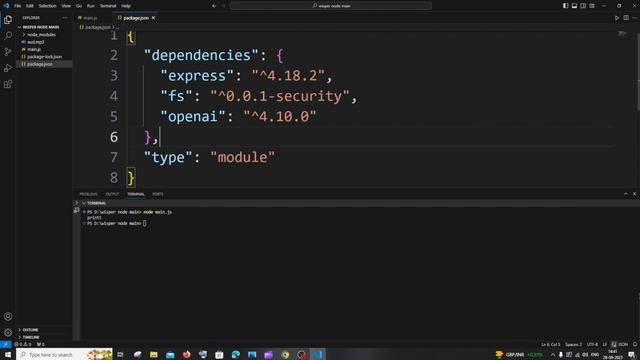Click package.json in the breadcrumb
This screenshot has width=640, height=360.
(98, 27)
